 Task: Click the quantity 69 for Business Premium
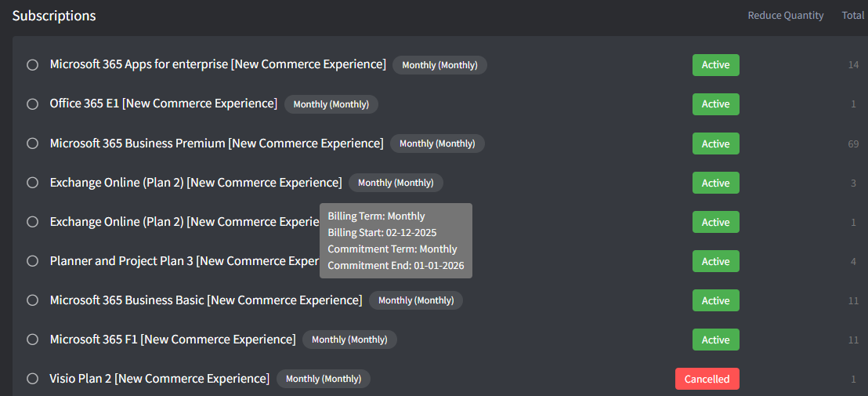tap(853, 144)
